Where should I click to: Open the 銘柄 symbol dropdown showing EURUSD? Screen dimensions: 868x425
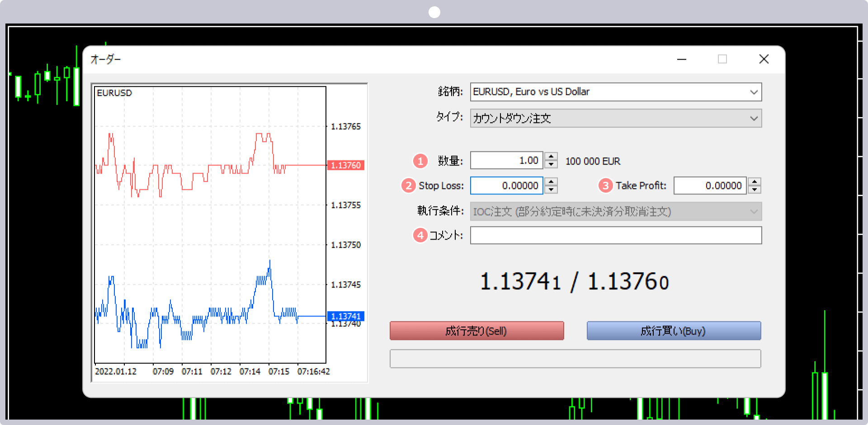[x=616, y=92]
